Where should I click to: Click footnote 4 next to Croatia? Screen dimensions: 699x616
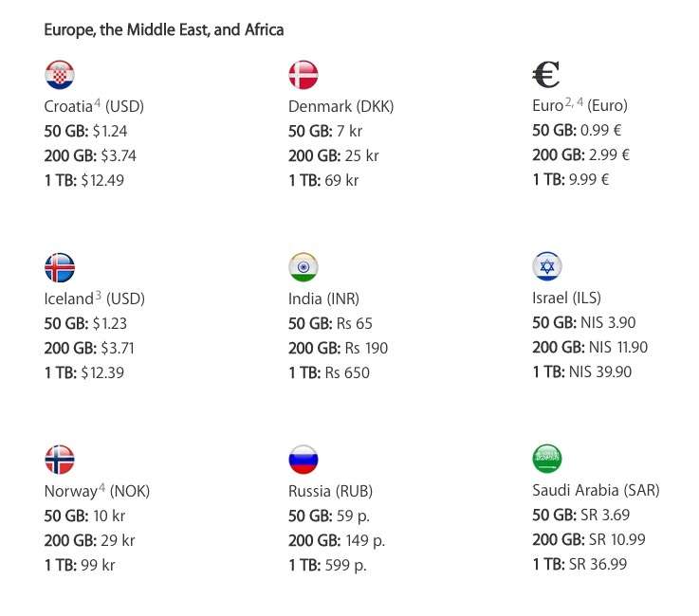97,103
